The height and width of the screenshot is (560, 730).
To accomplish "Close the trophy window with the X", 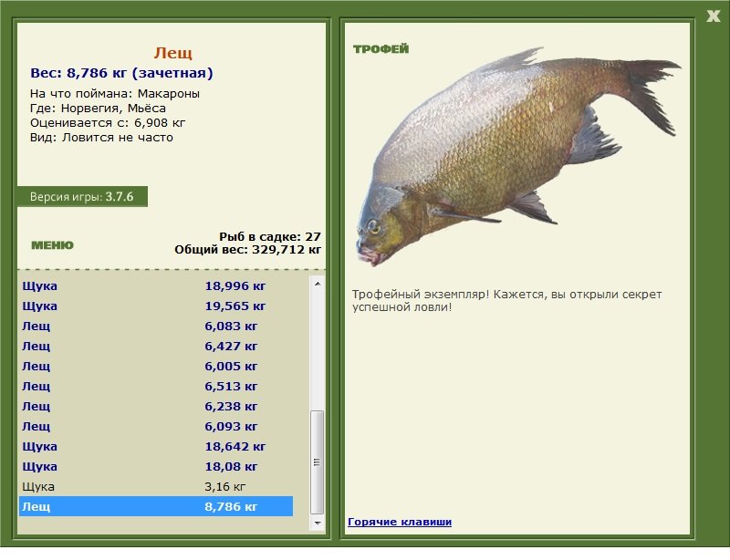I will pyautogui.click(x=713, y=16).
